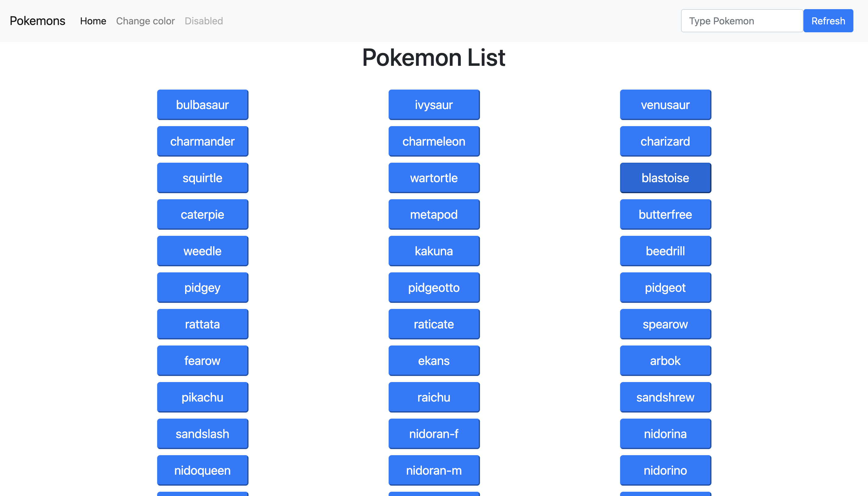Click the Disabled menu item
The width and height of the screenshot is (868, 496).
pyautogui.click(x=203, y=21)
